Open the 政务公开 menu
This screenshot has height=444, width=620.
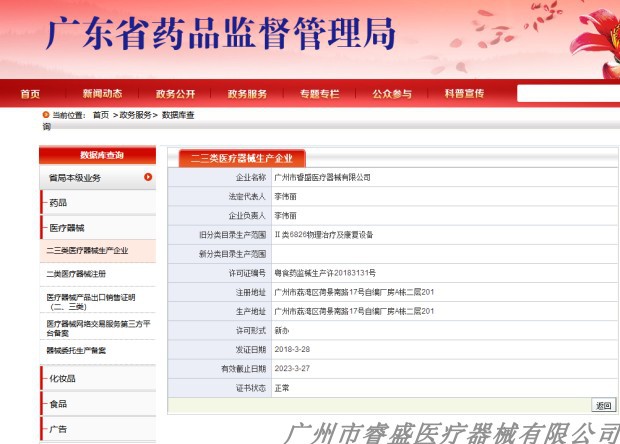(x=175, y=94)
